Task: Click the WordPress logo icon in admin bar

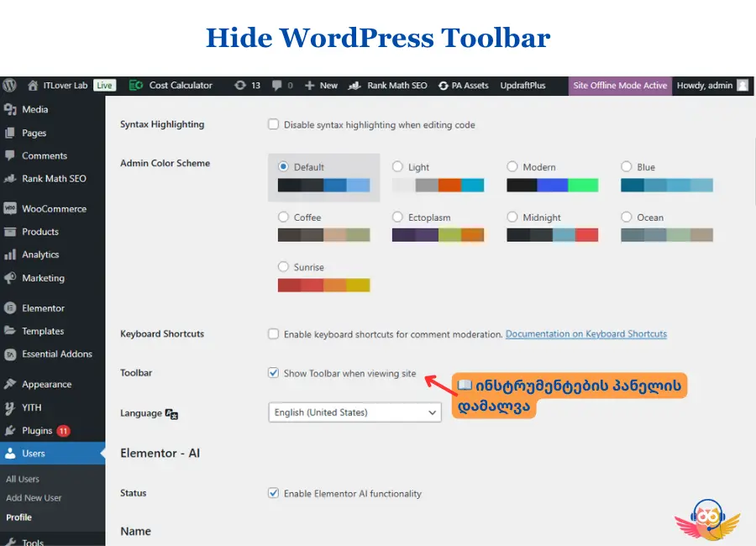Action: click(x=10, y=85)
